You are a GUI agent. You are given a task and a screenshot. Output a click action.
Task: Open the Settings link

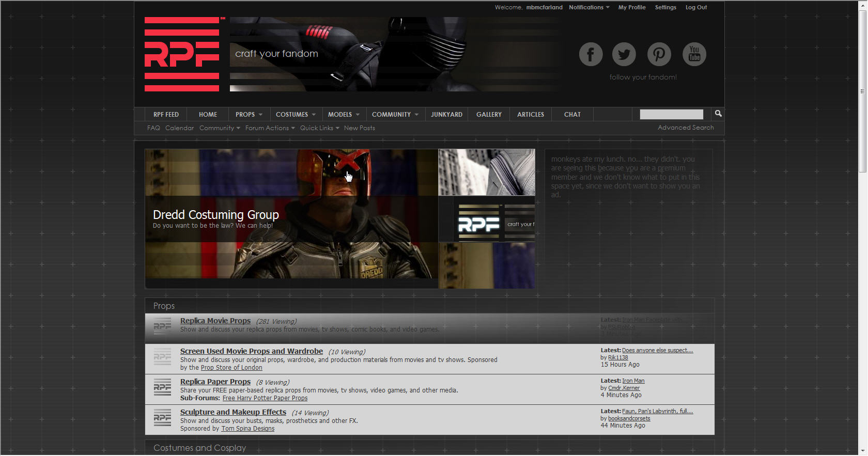[665, 7]
